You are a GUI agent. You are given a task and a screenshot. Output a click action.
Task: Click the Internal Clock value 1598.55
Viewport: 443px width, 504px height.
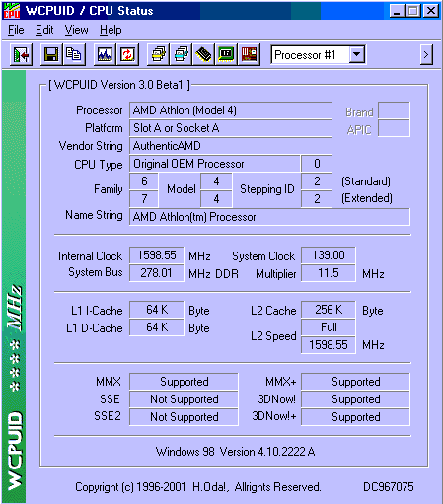pyautogui.click(x=157, y=255)
